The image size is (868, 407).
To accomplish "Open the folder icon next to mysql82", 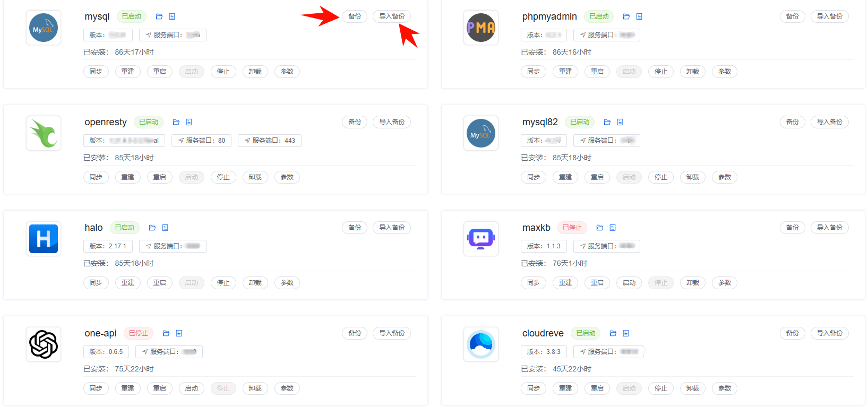I will (607, 122).
